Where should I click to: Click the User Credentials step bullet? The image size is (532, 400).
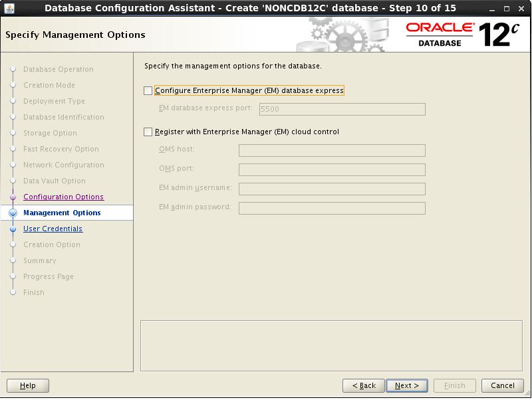(x=13, y=229)
